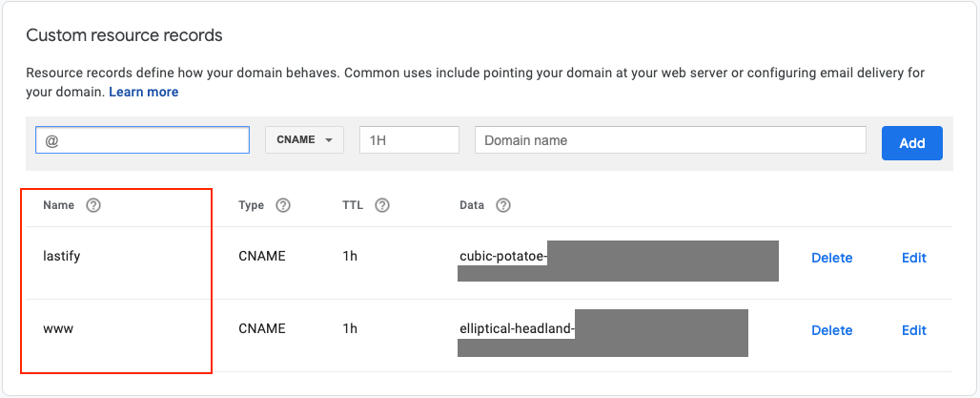Image resolution: width=980 pixels, height=398 pixels.
Task: Click help icon next to Name column
Action: (x=93, y=205)
